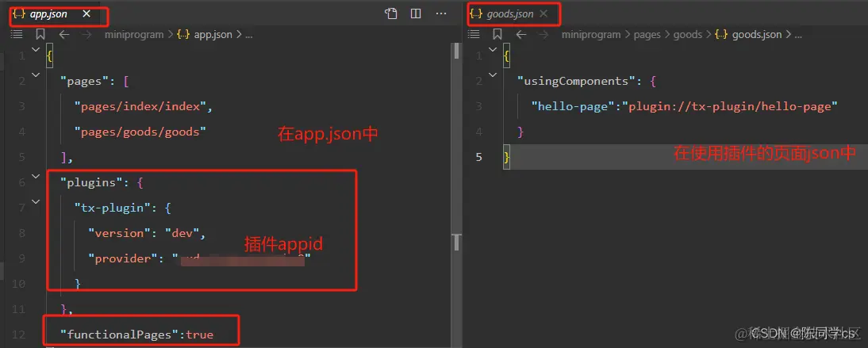Fold the "usingComponents" object in goods.json
Screen dimensions: 868x348
[x=493, y=75]
